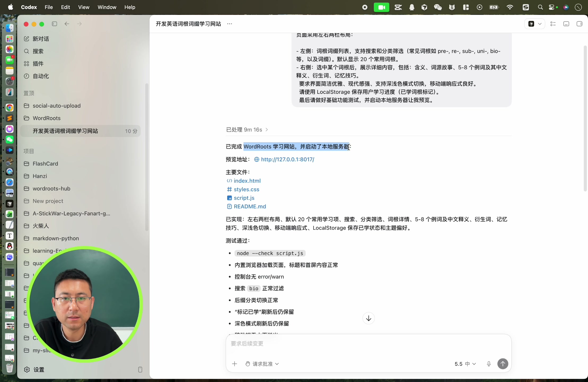This screenshot has width=588, height=382.
Task: Open the New project folder
Action: (80, 201)
